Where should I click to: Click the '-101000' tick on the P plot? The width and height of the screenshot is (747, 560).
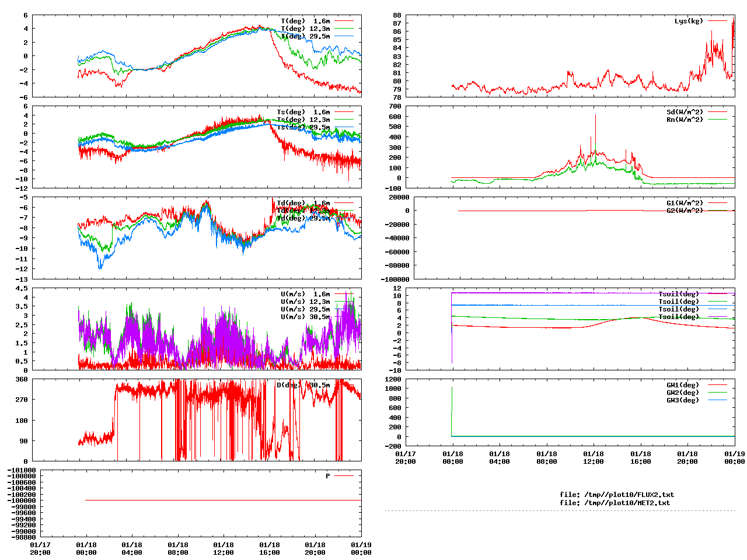(22, 470)
